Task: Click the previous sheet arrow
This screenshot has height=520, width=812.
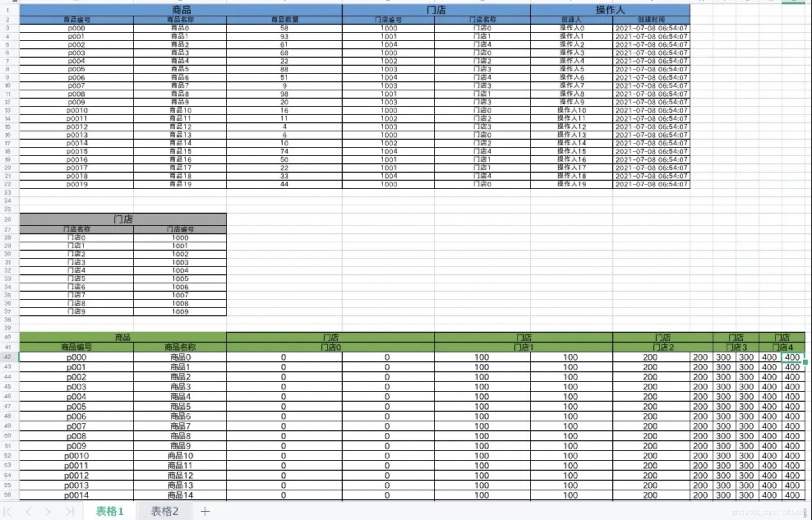Action: [28, 511]
